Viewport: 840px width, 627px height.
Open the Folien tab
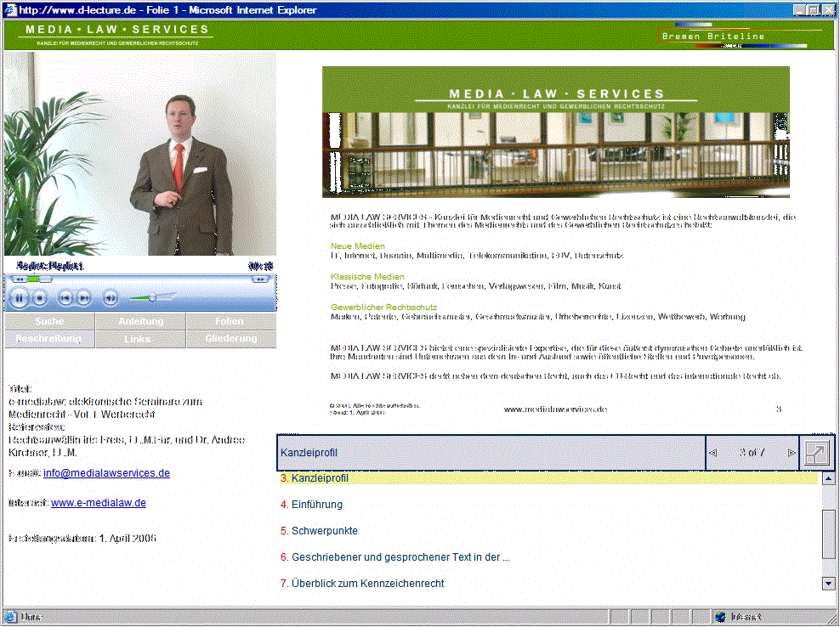(x=231, y=321)
